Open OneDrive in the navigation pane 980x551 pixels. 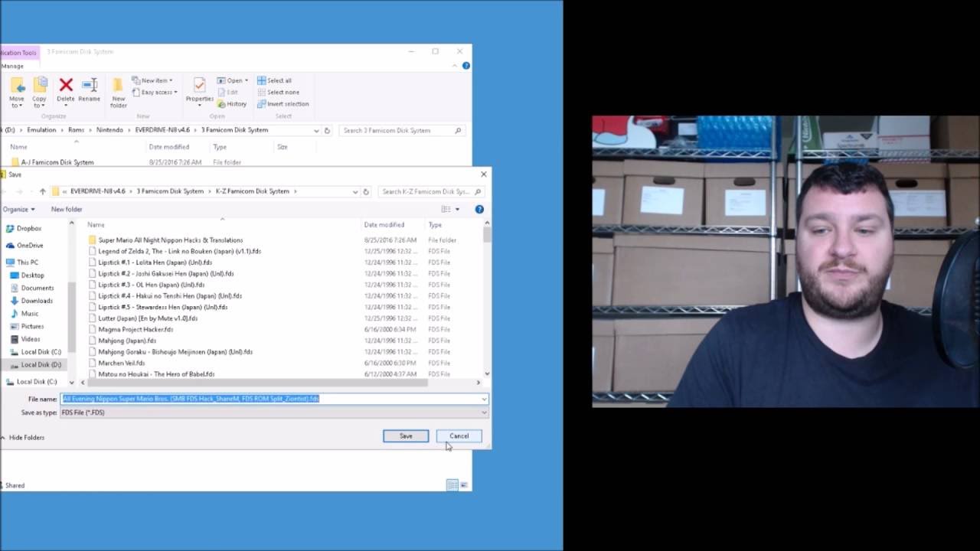[x=24, y=245]
